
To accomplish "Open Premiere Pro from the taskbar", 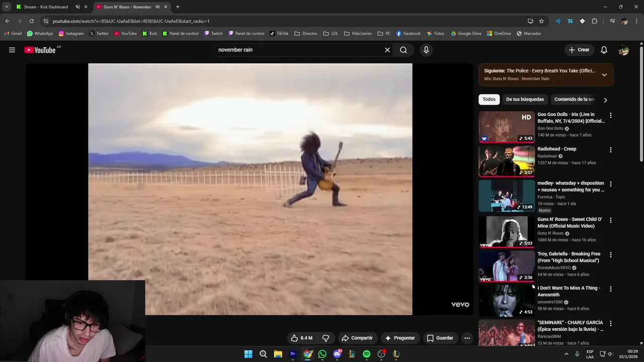I will [x=293, y=354].
